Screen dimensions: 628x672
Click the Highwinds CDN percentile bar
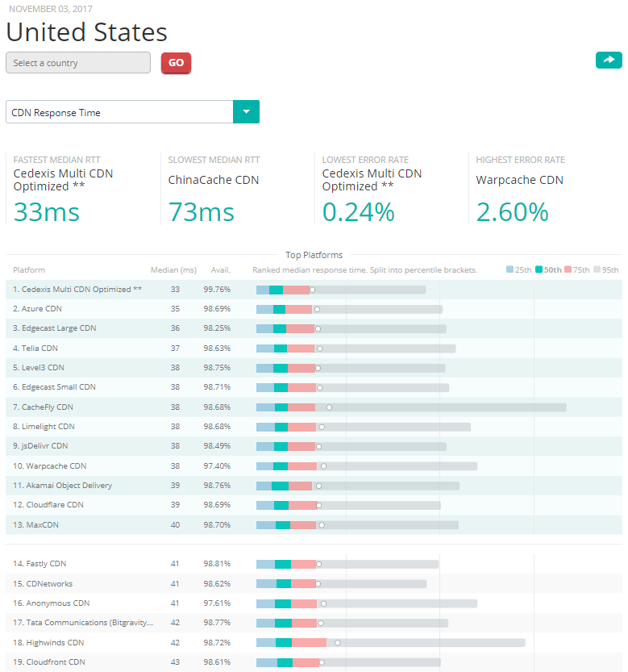pyautogui.click(x=391, y=642)
